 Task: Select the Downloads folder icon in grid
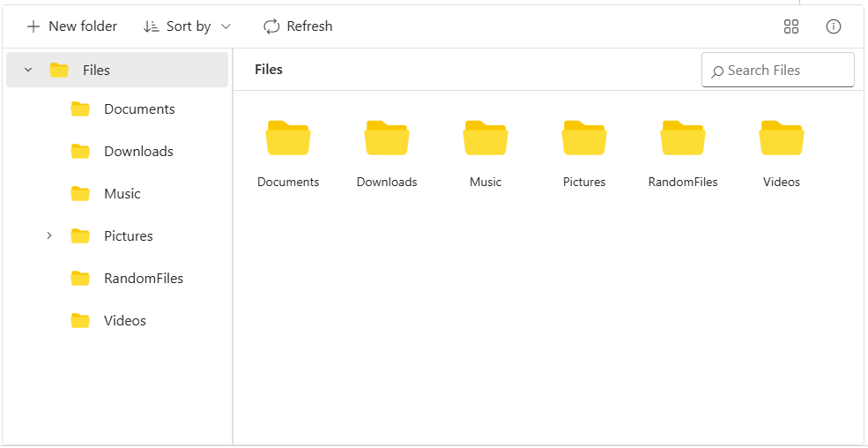click(387, 138)
